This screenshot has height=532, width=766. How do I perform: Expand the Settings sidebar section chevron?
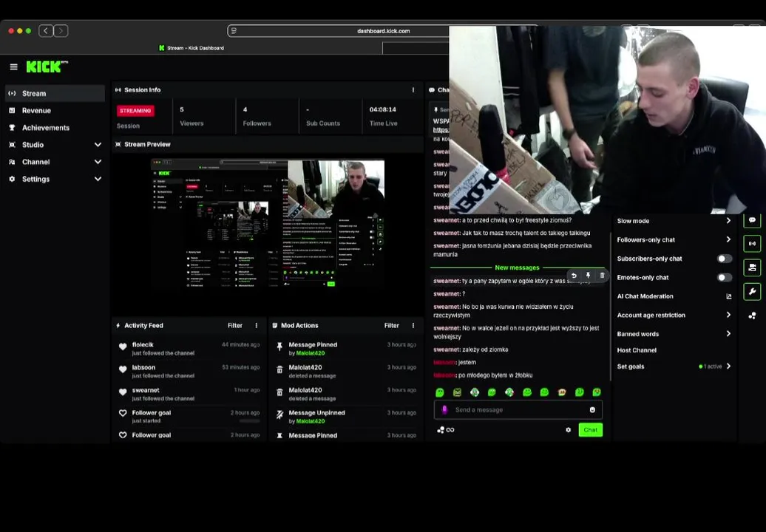coord(98,179)
